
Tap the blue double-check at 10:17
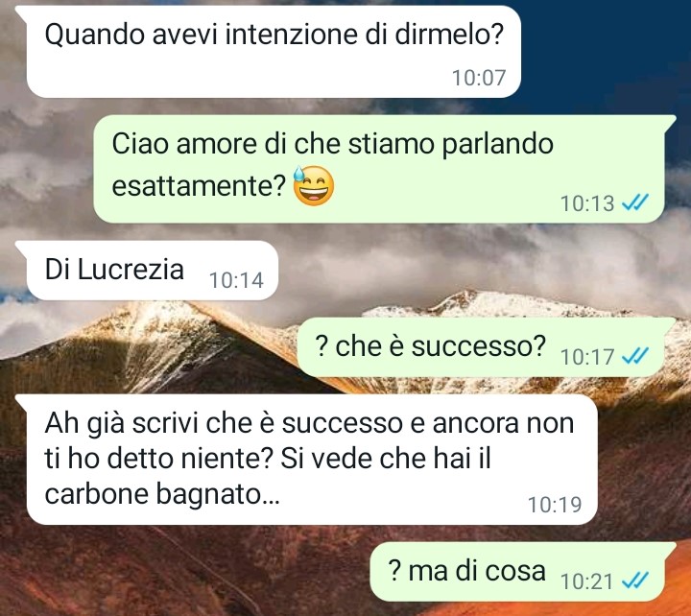coord(635,356)
